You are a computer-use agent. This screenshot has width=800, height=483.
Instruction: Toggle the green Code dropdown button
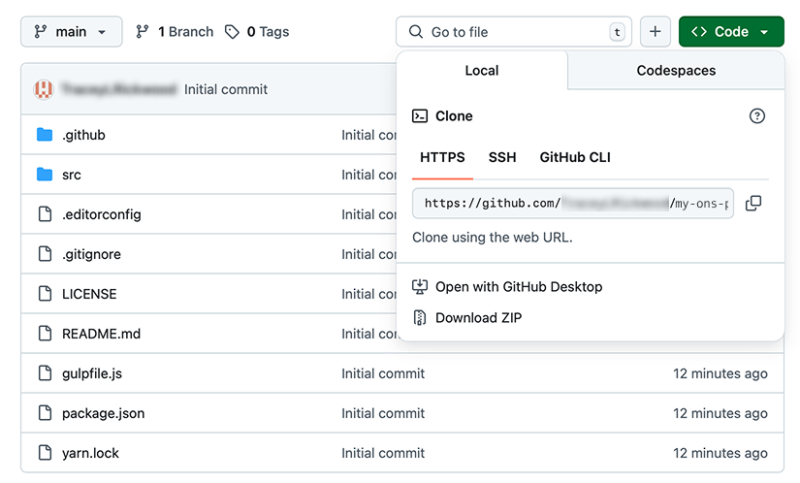731,32
